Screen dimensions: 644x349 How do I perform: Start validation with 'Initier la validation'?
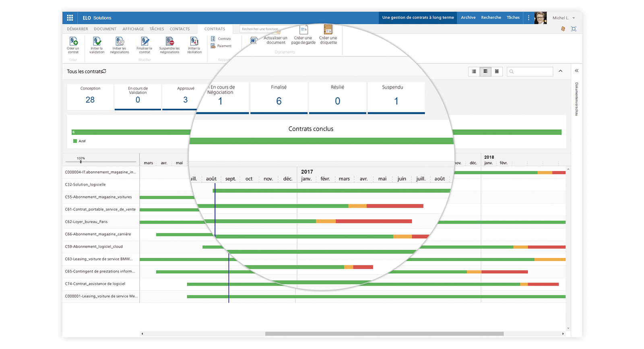97,42
